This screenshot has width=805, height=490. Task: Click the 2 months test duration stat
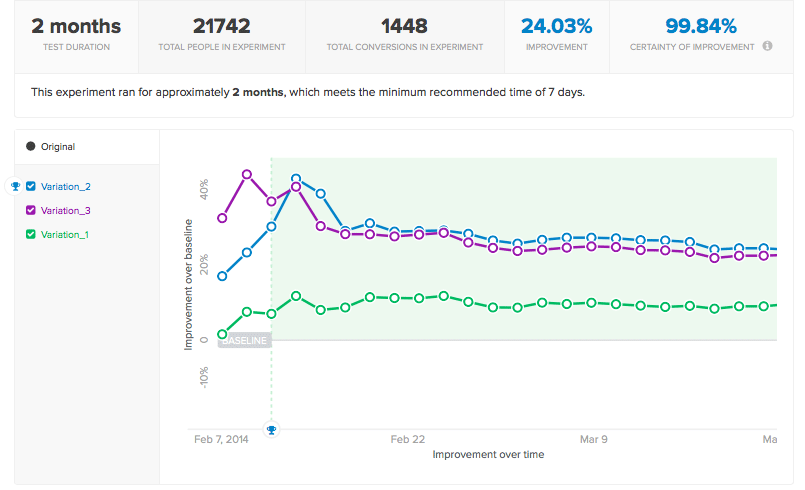pos(76,26)
